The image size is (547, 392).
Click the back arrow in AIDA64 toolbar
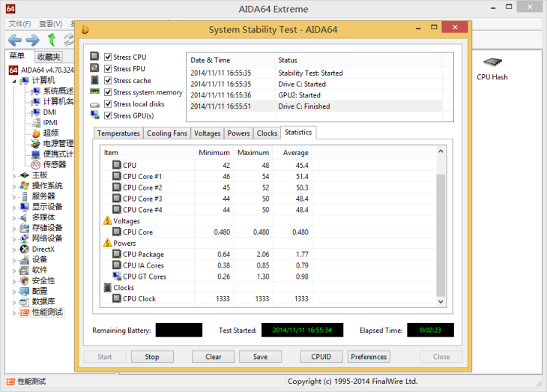pos(15,40)
